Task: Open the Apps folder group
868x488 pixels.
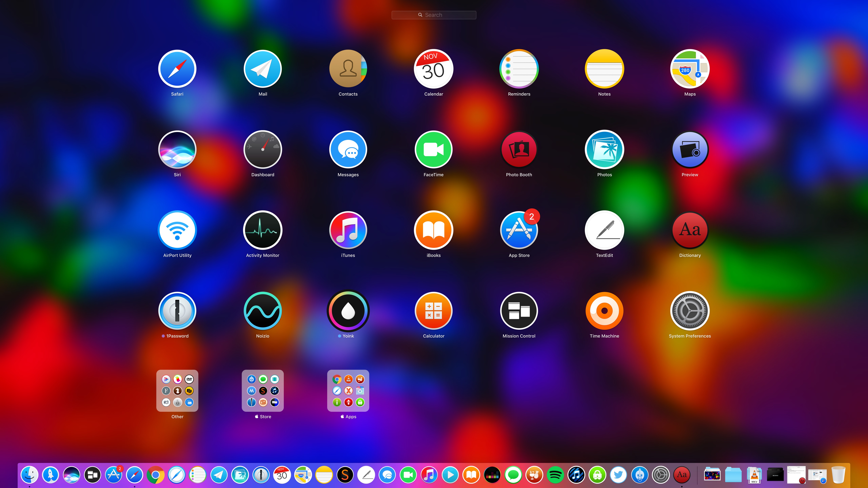Action: pyautogui.click(x=348, y=391)
